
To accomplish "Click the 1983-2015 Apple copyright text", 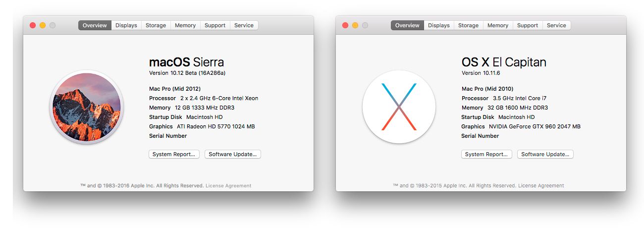I will (x=455, y=186).
